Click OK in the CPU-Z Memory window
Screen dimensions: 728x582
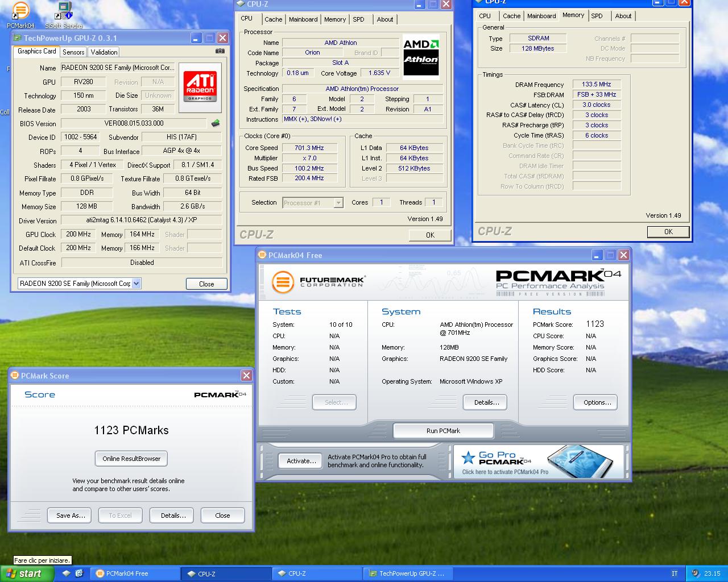[668, 231]
